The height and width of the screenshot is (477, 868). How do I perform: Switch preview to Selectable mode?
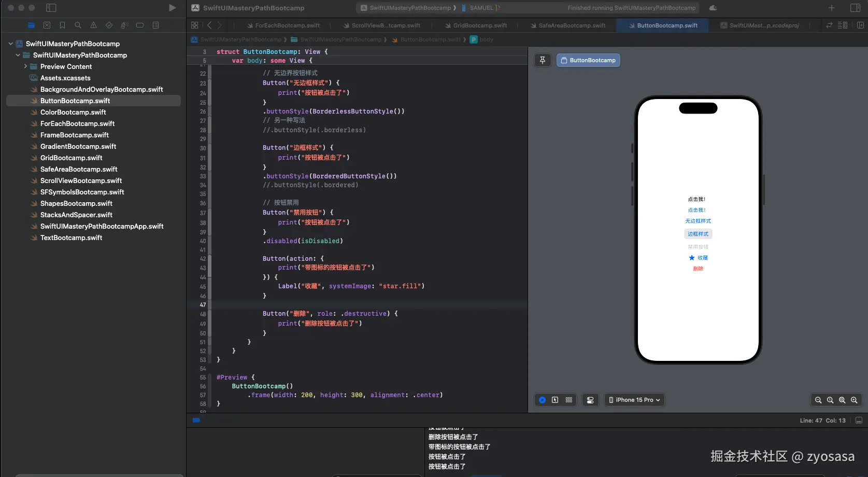click(x=555, y=400)
